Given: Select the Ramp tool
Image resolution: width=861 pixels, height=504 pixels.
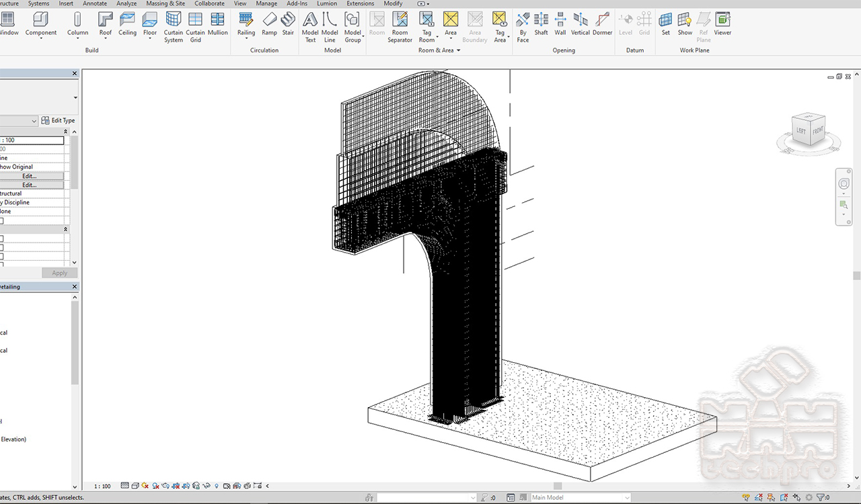Looking at the screenshot, I should [269, 24].
